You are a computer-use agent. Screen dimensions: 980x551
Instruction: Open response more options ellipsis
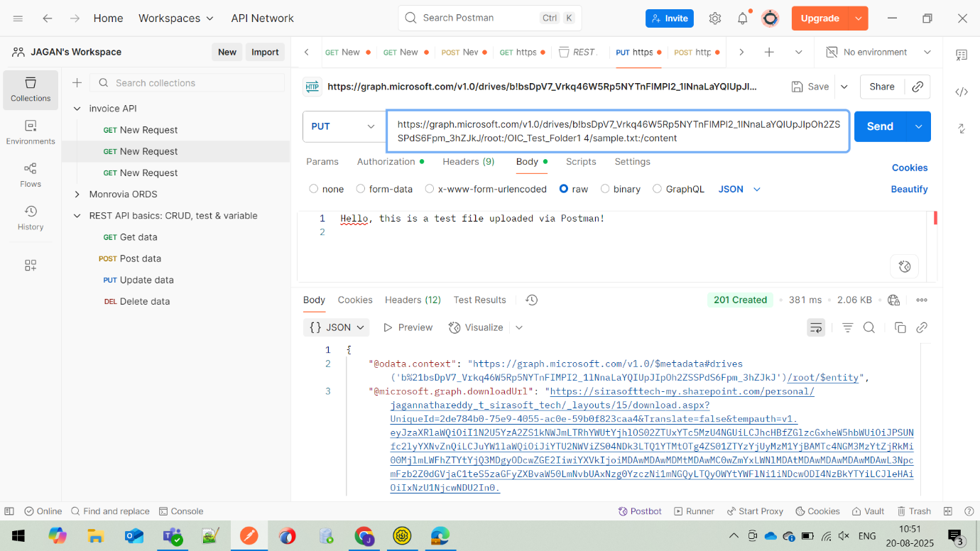(922, 300)
